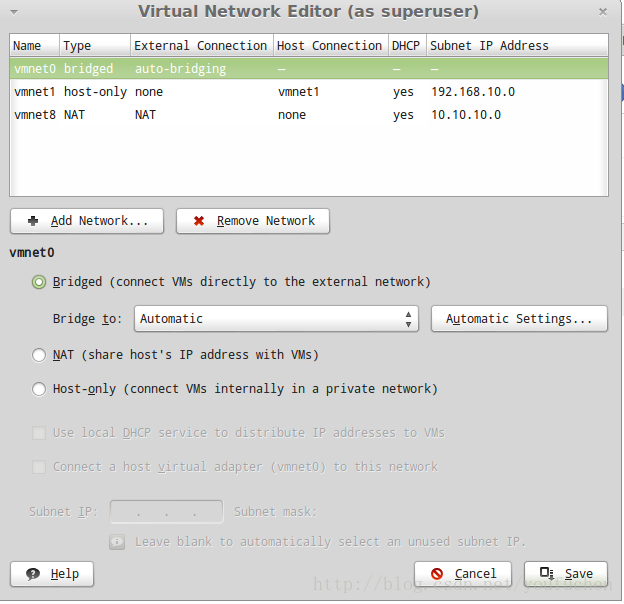Cancel the network editor changes

[463, 574]
